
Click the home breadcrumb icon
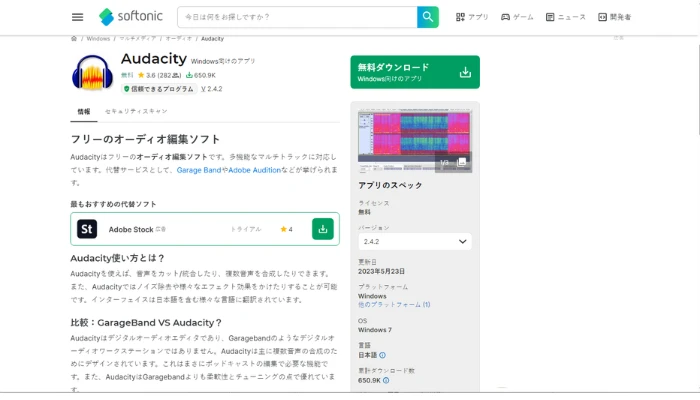pos(74,39)
